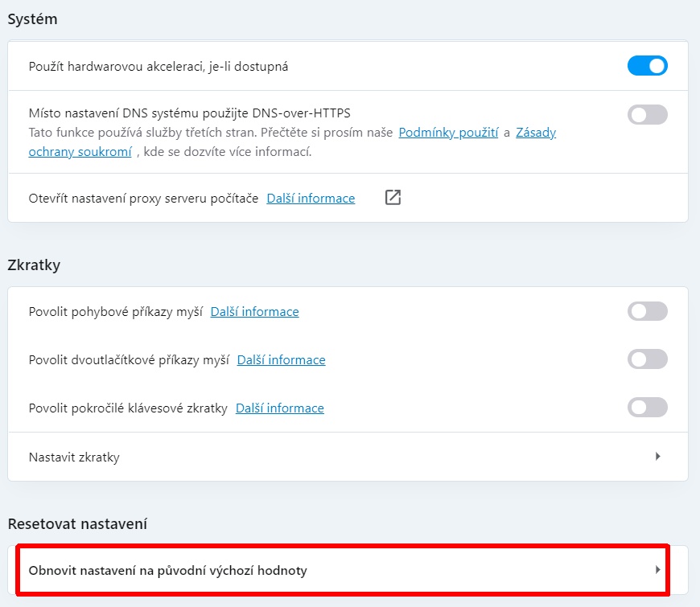Image resolution: width=700 pixels, height=607 pixels.
Task: Expand Nastavit zkratky arrow
Action: tap(657, 457)
